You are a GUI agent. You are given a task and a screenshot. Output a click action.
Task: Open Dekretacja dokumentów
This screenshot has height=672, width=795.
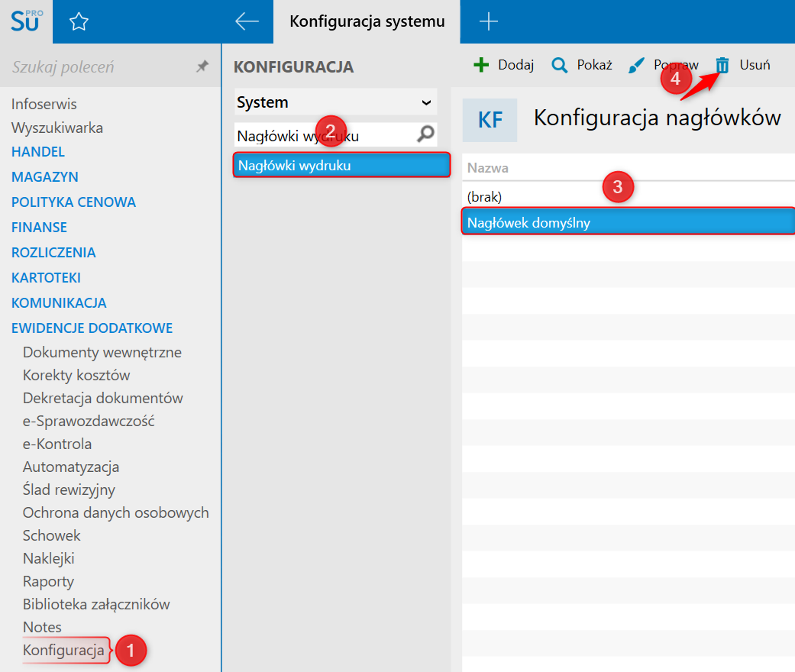pos(102,398)
